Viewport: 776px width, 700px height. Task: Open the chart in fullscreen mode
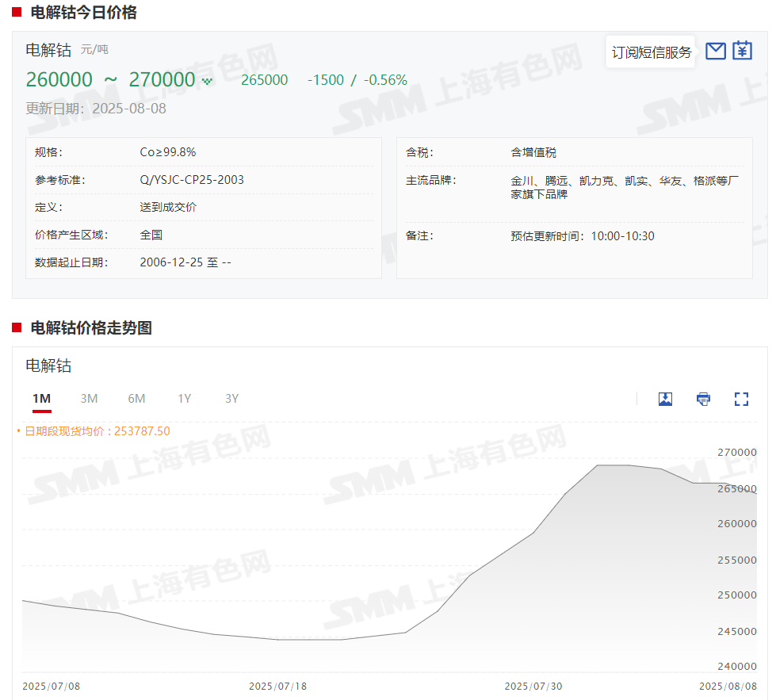741,399
